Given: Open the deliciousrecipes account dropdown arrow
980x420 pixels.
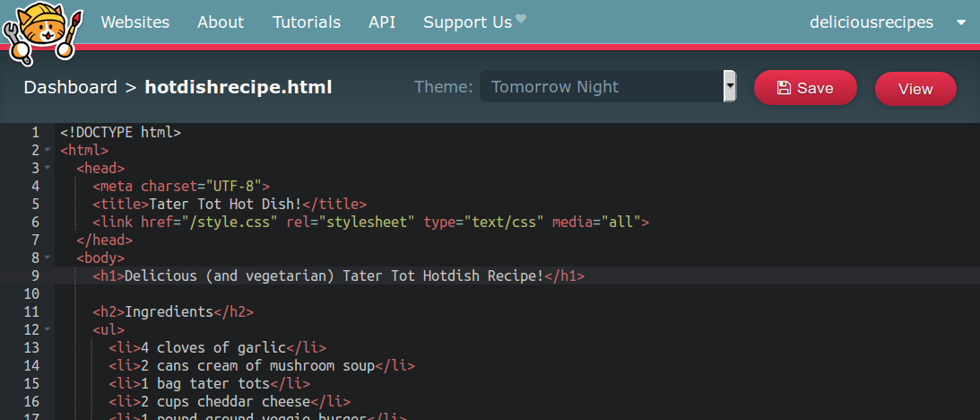Looking at the screenshot, I should point(960,23).
